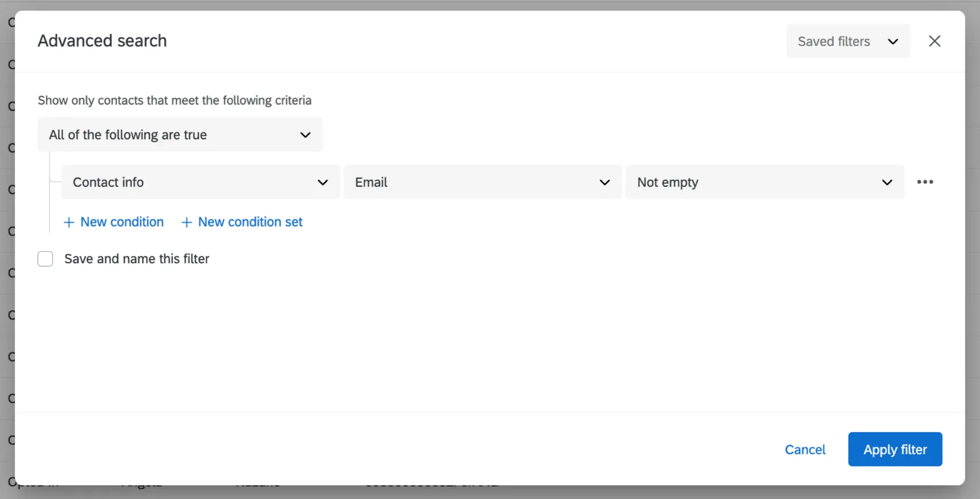This screenshot has height=499, width=980.
Task: Add a New condition set
Action: (x=242, y=222)
